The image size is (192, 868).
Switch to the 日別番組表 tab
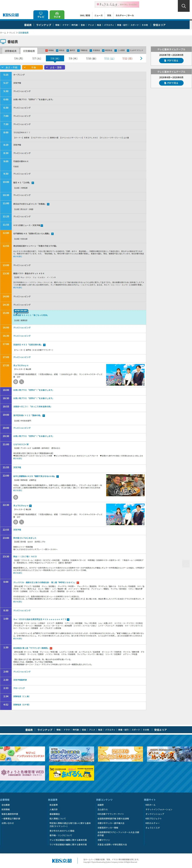click(29, 51)
